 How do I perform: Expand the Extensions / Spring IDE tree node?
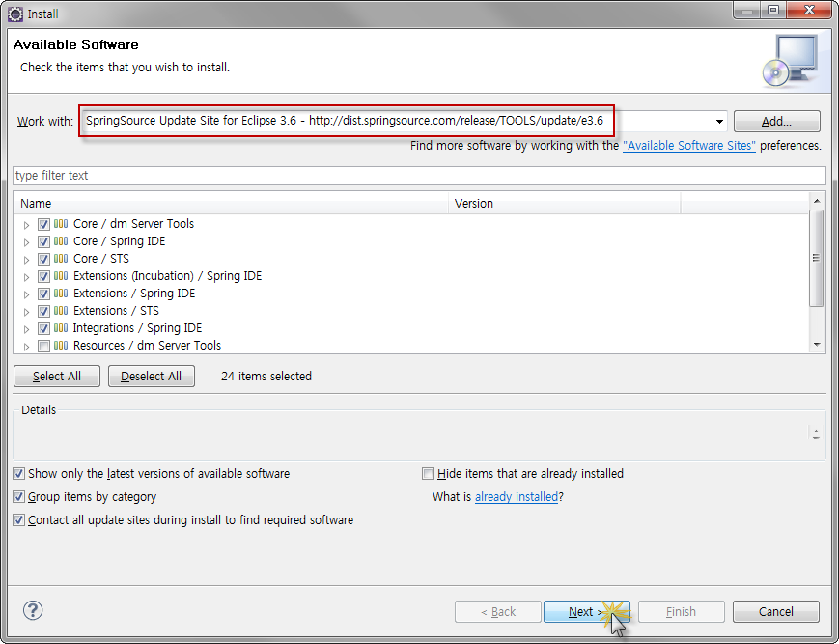pyautogui.click(x=26, y=294)
